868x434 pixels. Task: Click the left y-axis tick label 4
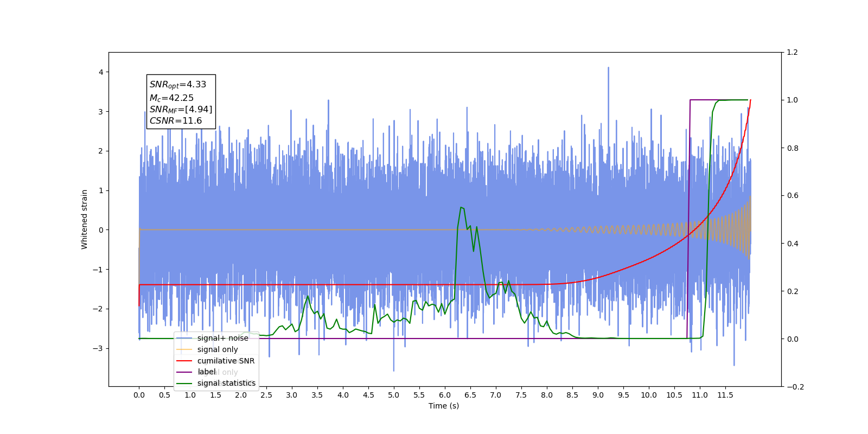[100, 72]
